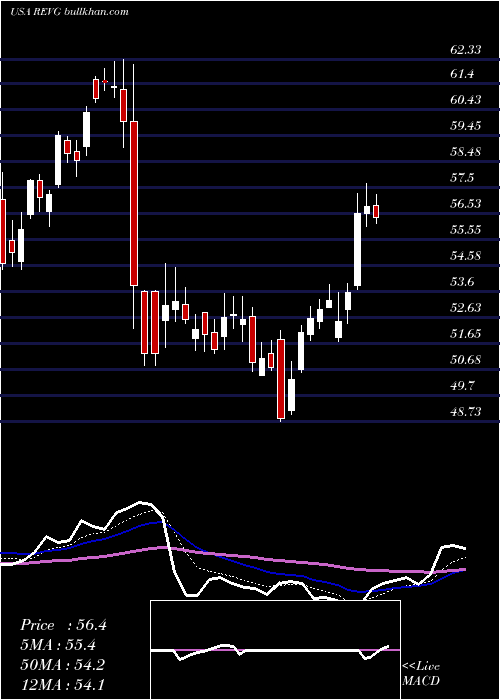The image size is (500, 700).
Task: Select the 56.53 price axis label
Action: pyautogui.click(x=466, y=204)
